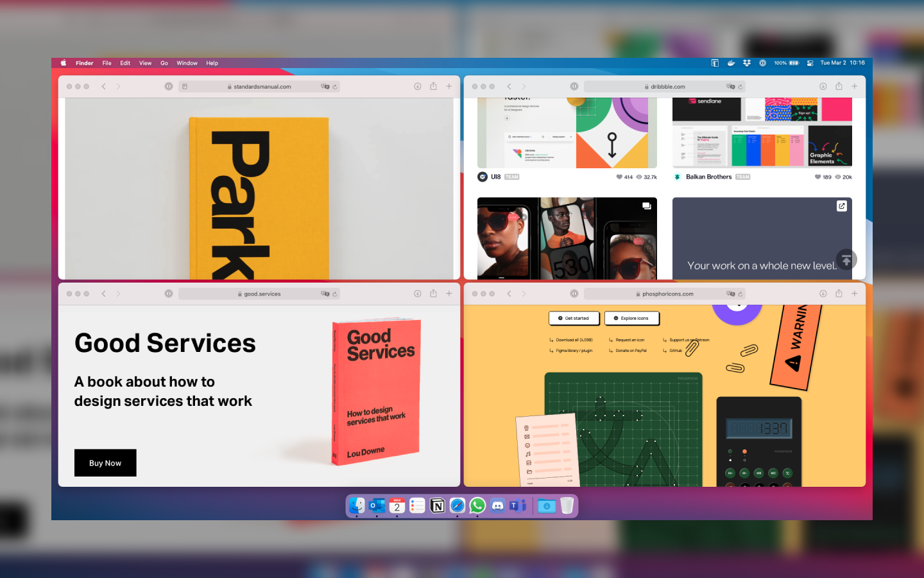The height and width of the screenshot is (578, 924).
Task: Open a new tab in standardsmanual.com window
Action: click(x=449, y=86)
